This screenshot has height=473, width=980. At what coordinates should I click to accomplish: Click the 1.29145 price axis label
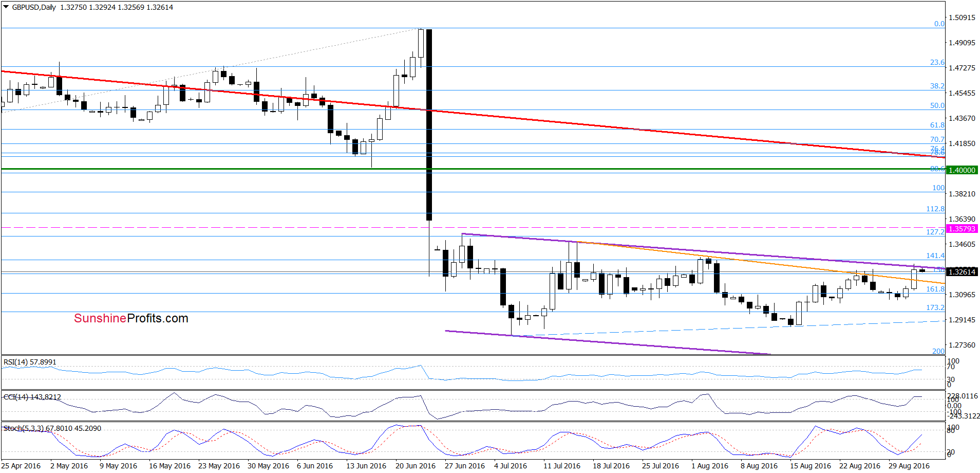click(962, 320)
